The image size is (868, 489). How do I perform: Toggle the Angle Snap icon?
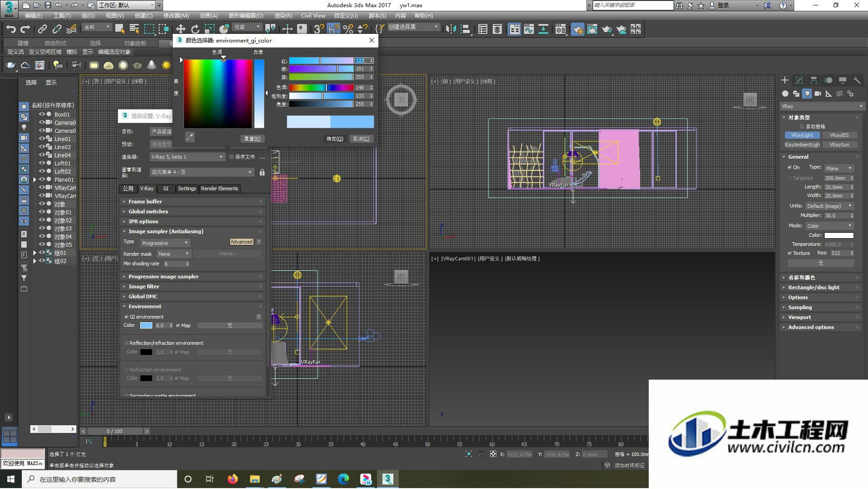(334, 29)
